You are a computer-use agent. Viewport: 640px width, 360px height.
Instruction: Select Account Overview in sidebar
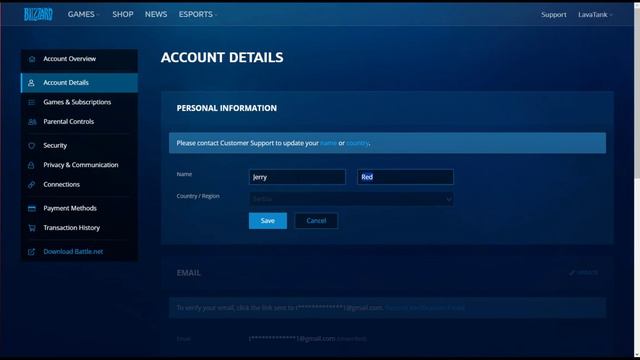pyautogui.click(x=79, y=59)
